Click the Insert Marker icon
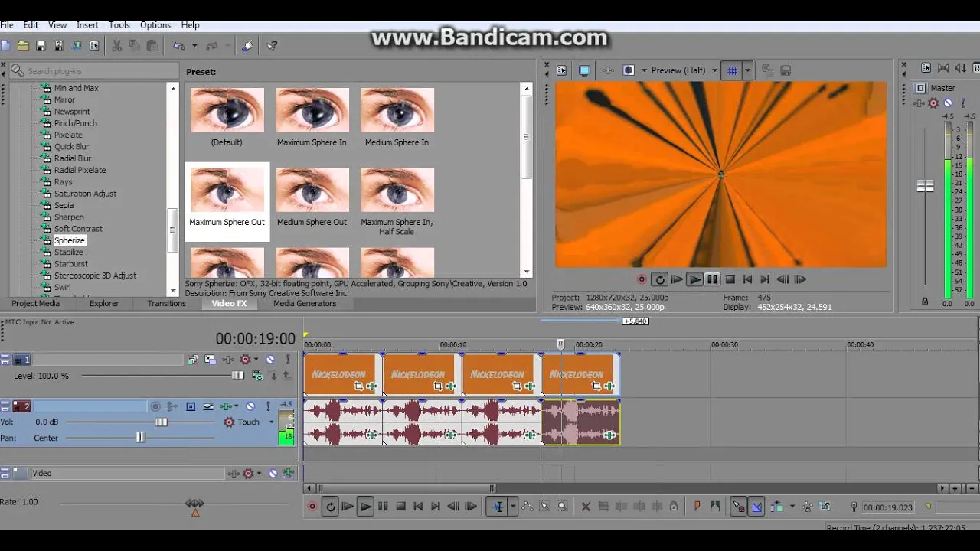 pos(697,506)
